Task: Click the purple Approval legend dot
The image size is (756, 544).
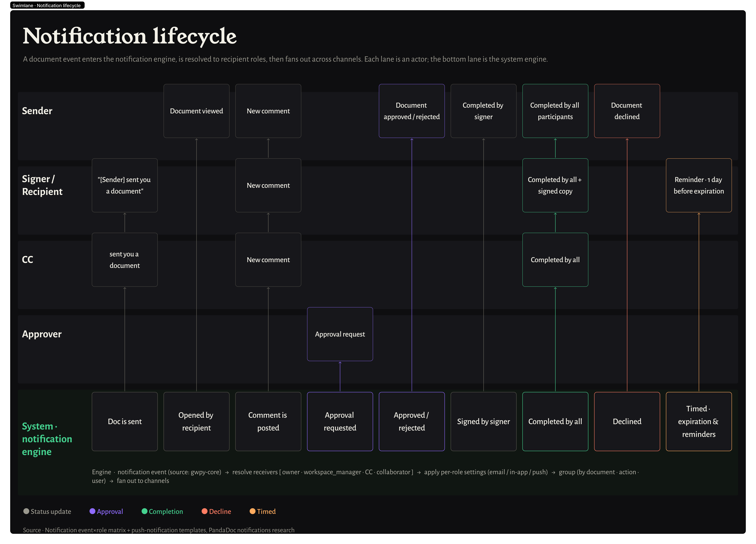Action: [x=92, y=511]
